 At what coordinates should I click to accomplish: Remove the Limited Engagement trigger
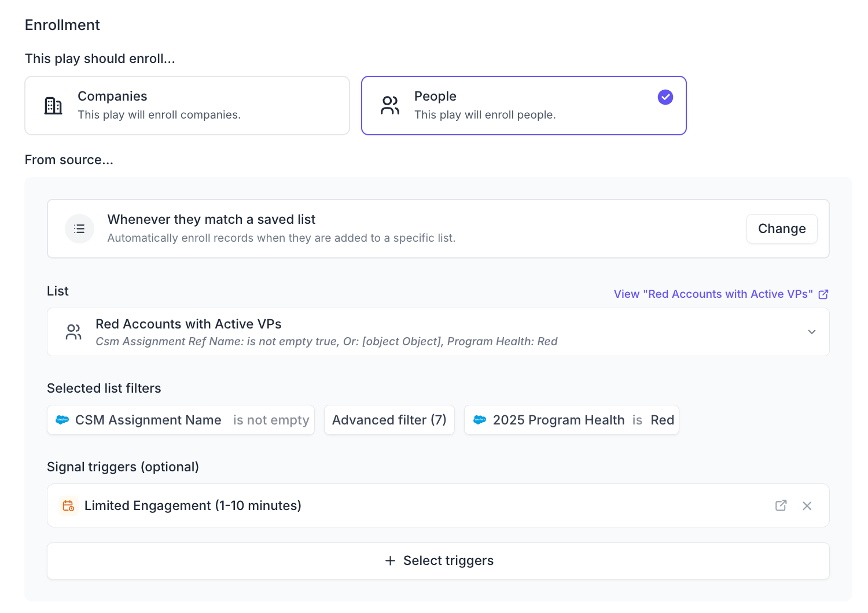(x=807, y=506)
